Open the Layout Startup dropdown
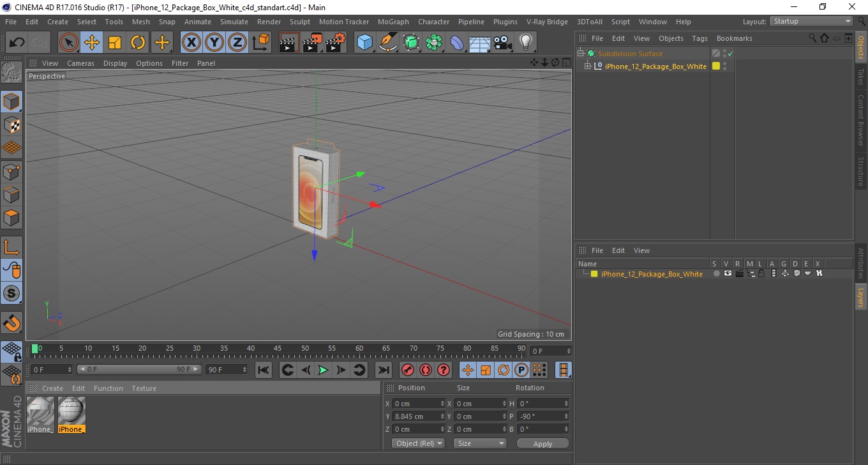Viewport: 868px width, 465px height. 811,21
